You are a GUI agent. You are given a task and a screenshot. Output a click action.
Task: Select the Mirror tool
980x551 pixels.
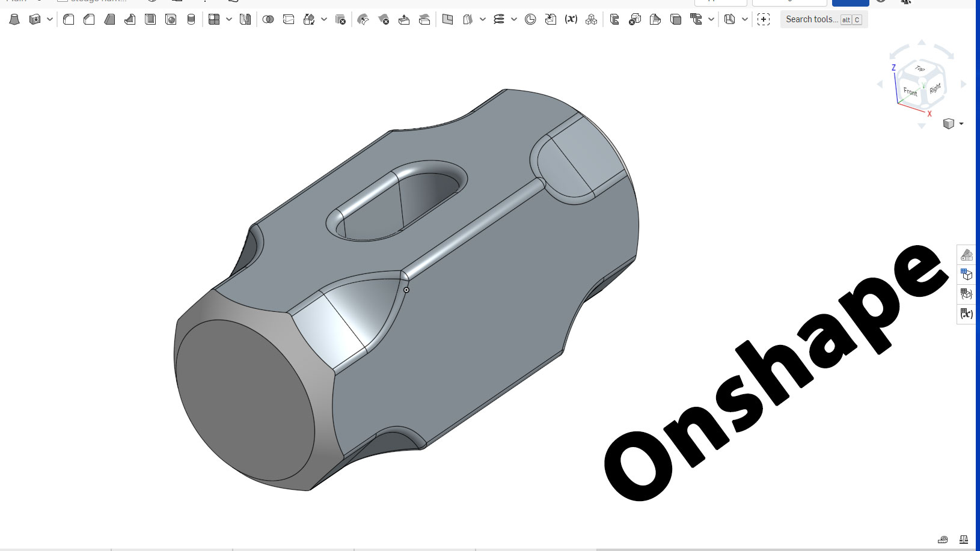245,20
